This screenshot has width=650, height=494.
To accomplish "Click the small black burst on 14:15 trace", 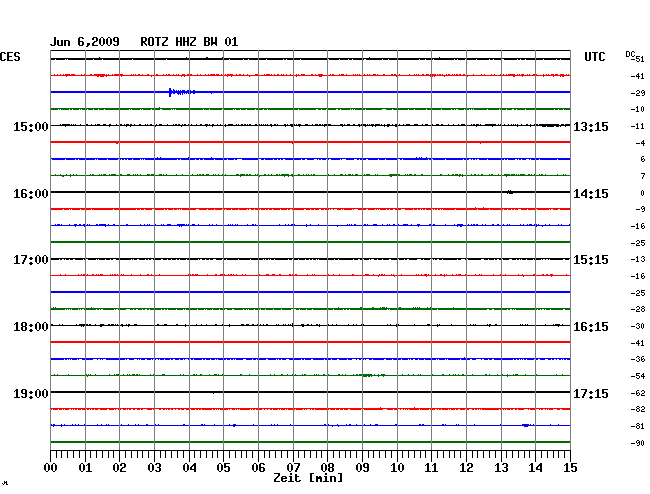I will pos(510,192).
